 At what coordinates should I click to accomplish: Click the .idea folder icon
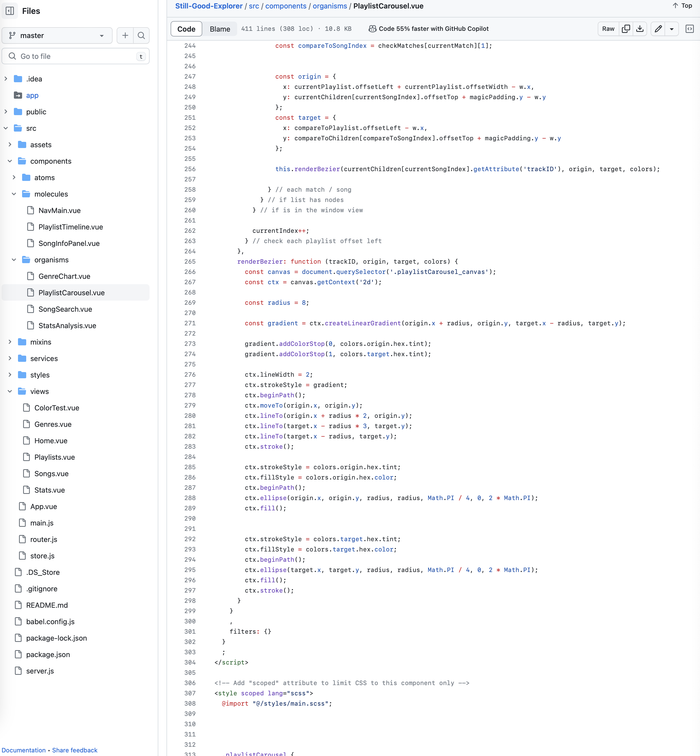point(18,79)
